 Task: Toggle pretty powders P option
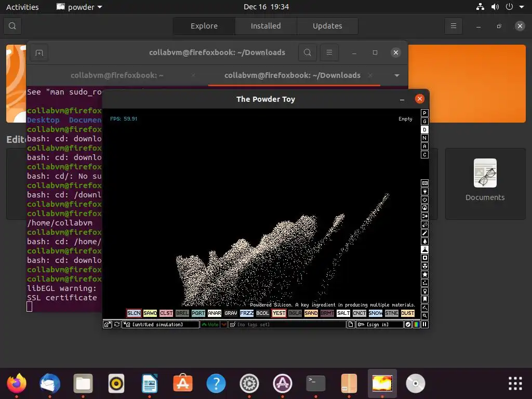point(424,113)
